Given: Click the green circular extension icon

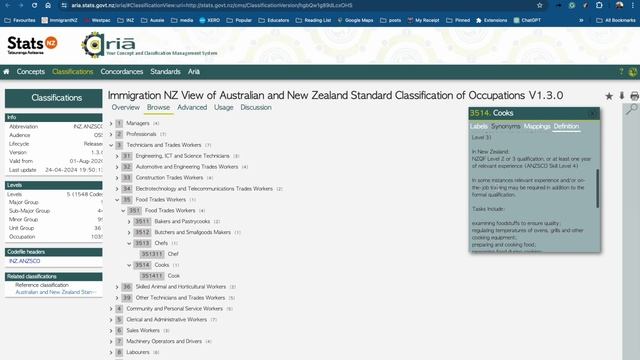Looking at the screenshot, I should (572, 5).
